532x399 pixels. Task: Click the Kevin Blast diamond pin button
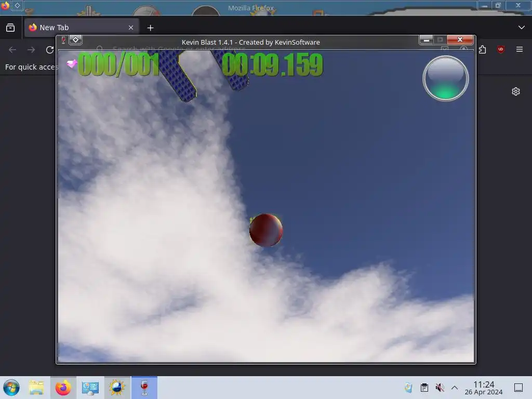(76, 40)
